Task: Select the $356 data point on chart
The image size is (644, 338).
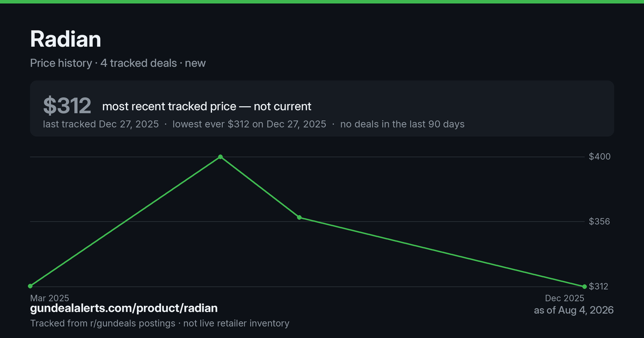Action: coord(299,217)
